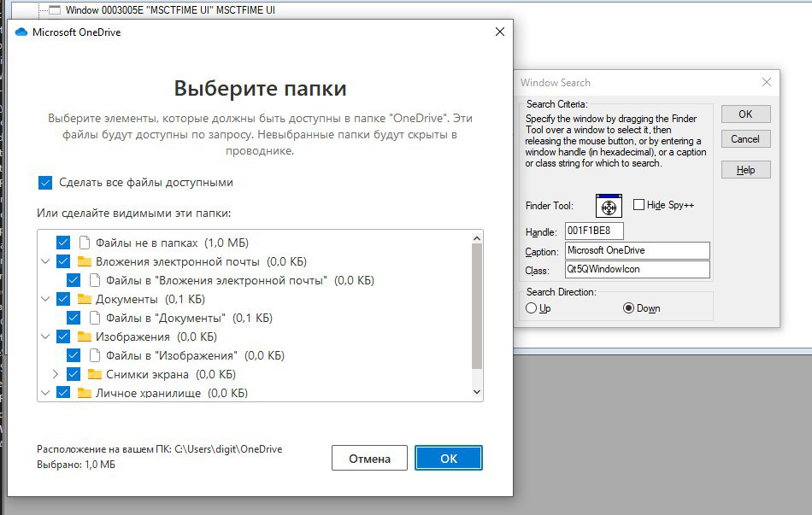Click the Handle input field
Screen dimensions: 812x515
(x=594, y=231)
